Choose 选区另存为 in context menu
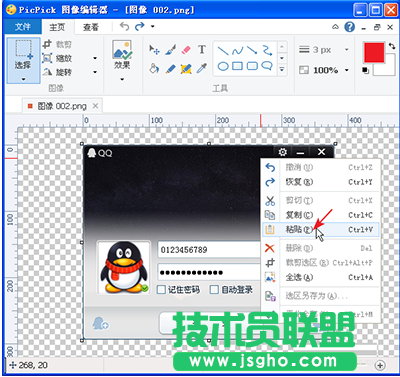Image resolution: width=400 pixels, height=377 pixels. click(x=320, y=296)
